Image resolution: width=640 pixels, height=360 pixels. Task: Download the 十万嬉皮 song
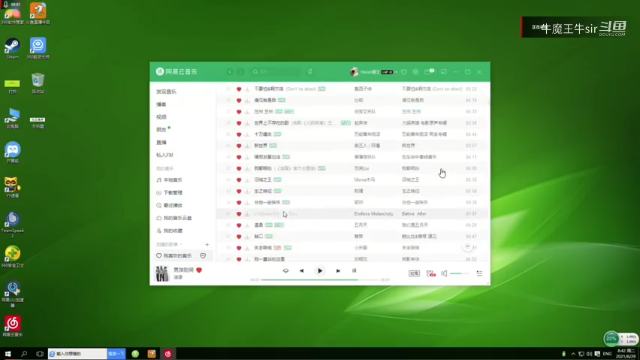[247, 134]
